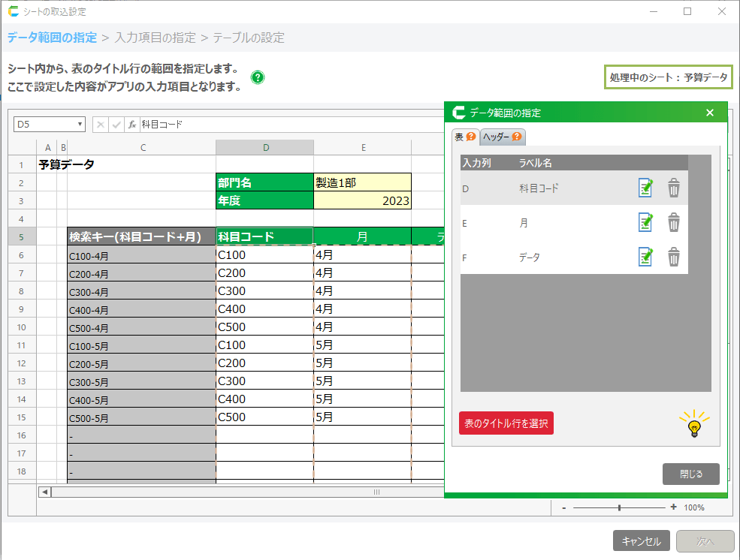The image size is (740, 560).
Task: Close the データ範囲の指定 panel with X
Action: tap(710, 113)
